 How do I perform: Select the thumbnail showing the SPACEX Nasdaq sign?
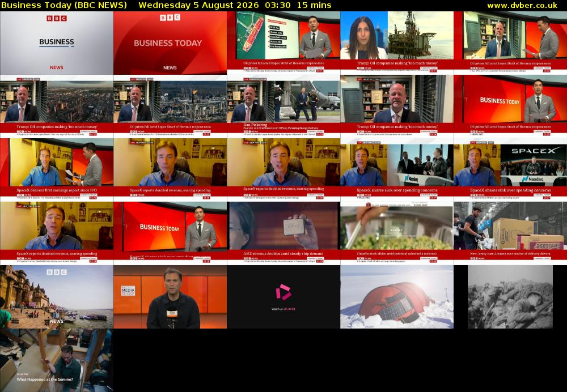pos(510,170)
